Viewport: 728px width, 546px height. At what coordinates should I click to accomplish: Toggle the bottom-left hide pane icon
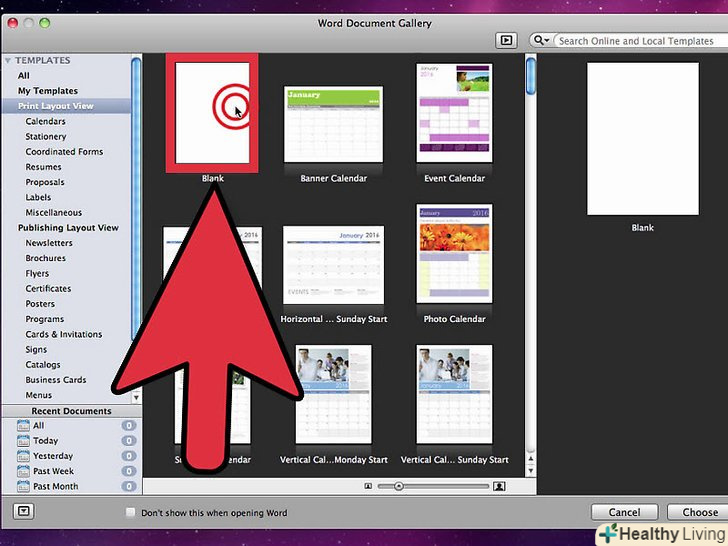pyautogui.click(x=24, y=512)
